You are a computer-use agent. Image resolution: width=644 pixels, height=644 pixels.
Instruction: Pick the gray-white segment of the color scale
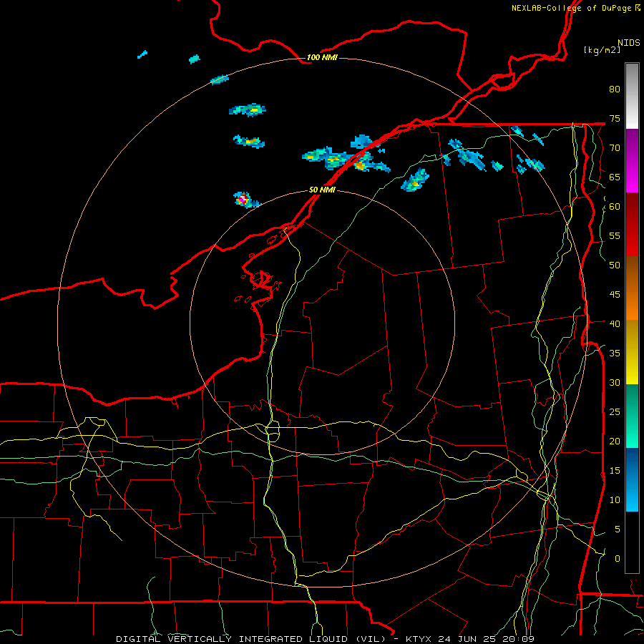[x=632, y=96]
